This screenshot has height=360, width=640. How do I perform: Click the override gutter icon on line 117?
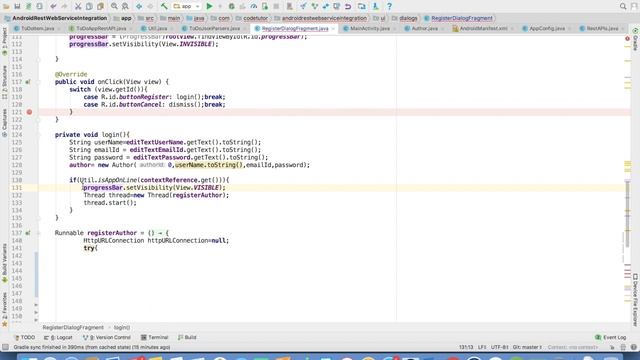28,82
